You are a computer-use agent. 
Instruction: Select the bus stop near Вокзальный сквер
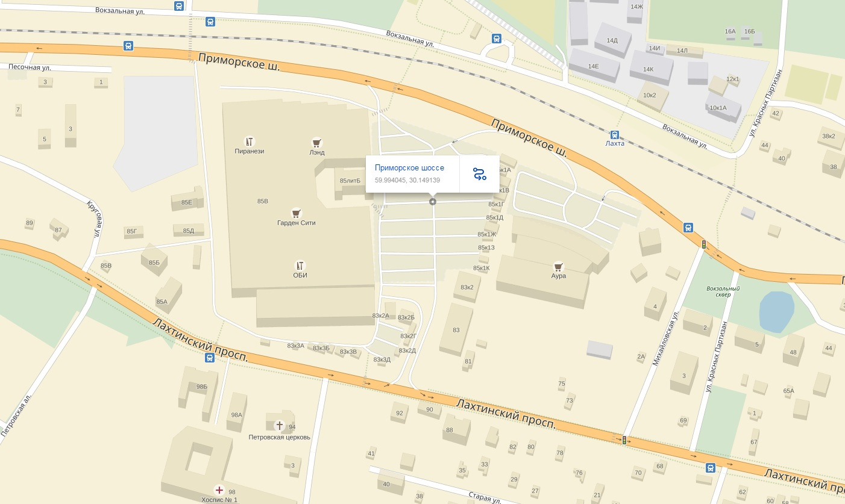pyautogui.click(x=688, y=228)
